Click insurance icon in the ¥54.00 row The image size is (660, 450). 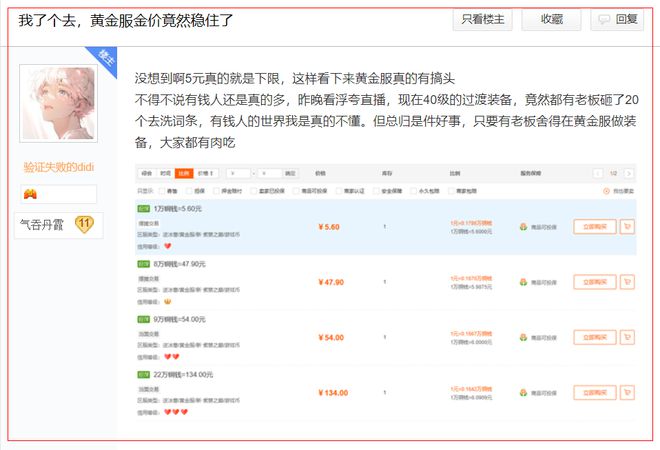coord(523,337)
